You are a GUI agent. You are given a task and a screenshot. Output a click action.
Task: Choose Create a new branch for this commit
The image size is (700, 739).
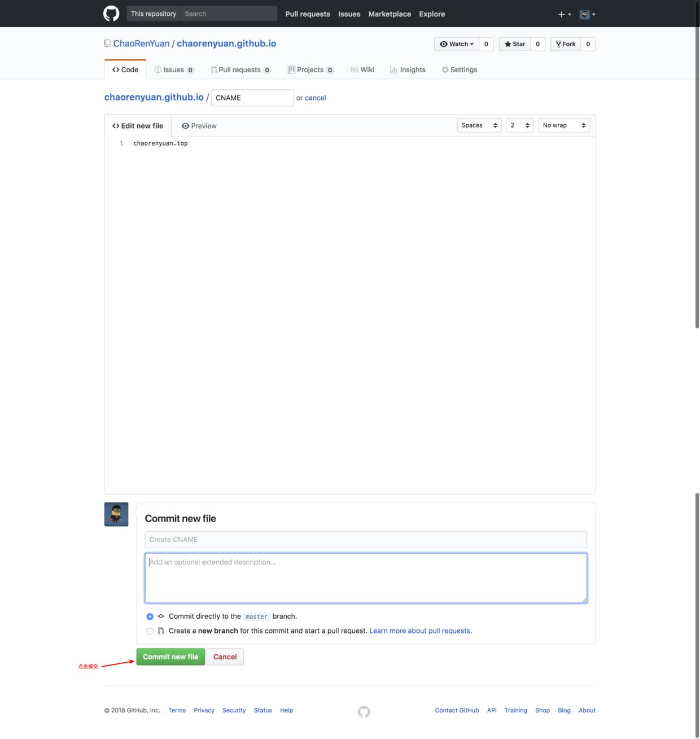tap(150, 631)
